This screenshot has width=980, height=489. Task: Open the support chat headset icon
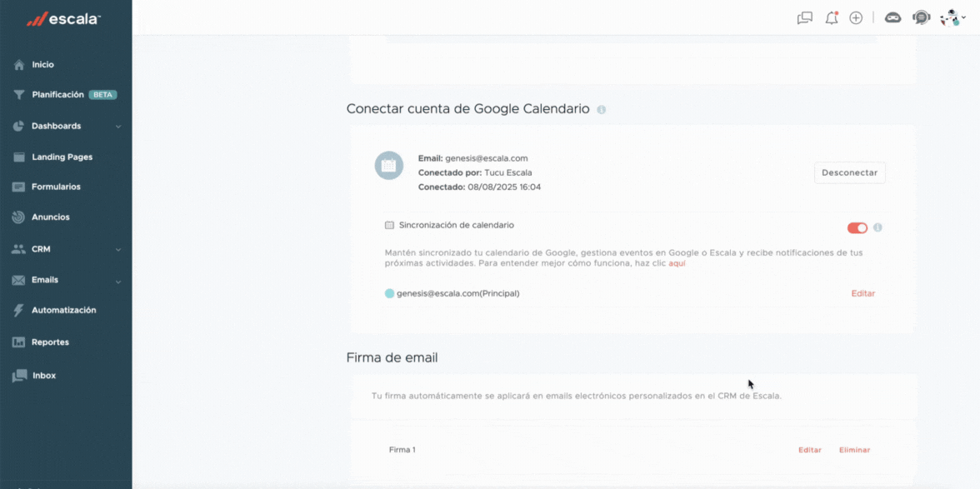pyautogui.click(x=921, y=17)
